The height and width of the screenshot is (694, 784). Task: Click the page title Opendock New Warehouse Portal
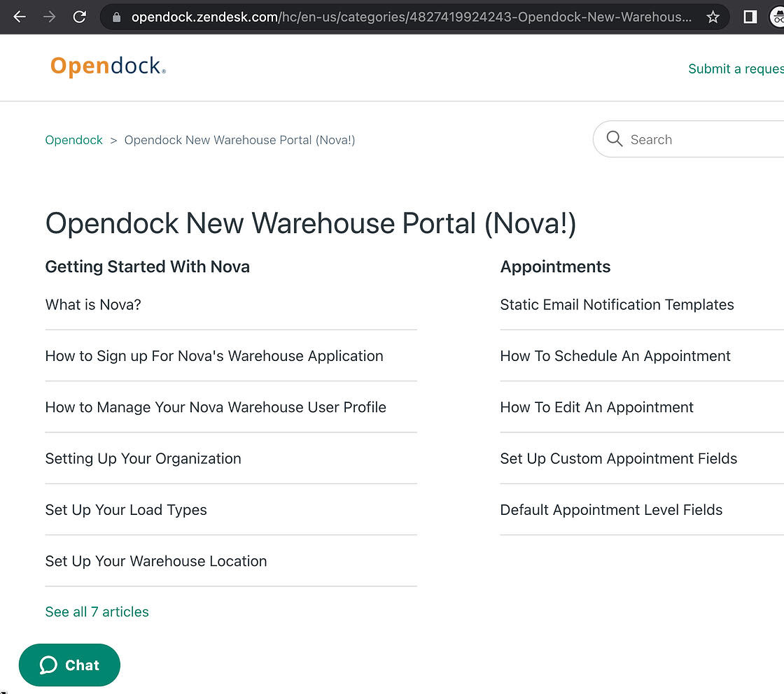(311, 223)
